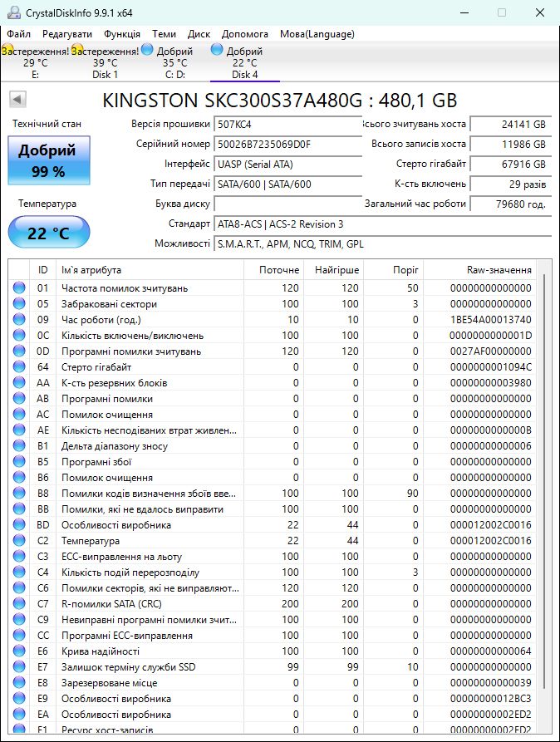Open the Теми menu
This screenshot has width=560, height=742.
point(165,34)
